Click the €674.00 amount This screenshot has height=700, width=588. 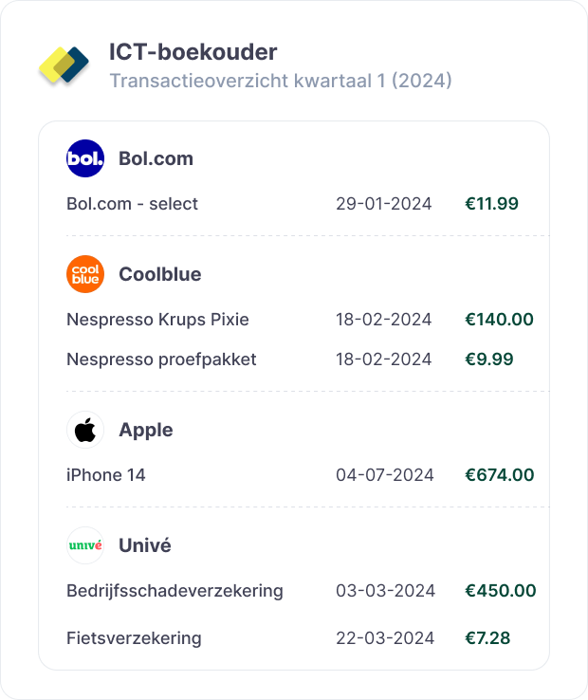pos(499,474)
